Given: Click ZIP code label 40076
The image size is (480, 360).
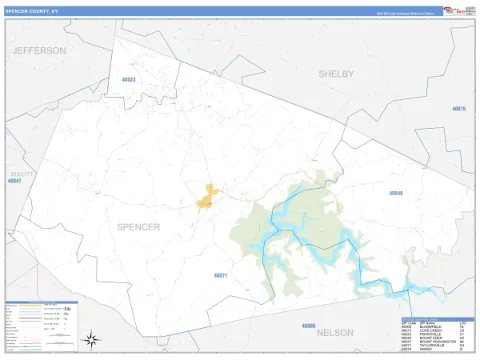Looking at the screenshot, I should [x=459, y=109].
